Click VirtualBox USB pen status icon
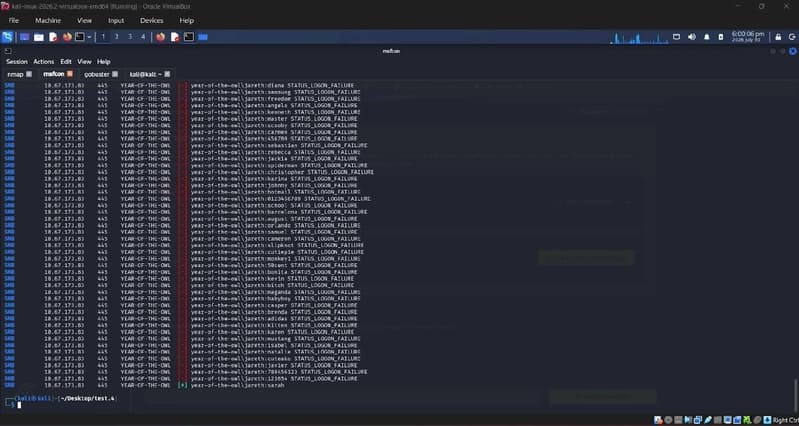799x426 pixels. click(708, 420)
